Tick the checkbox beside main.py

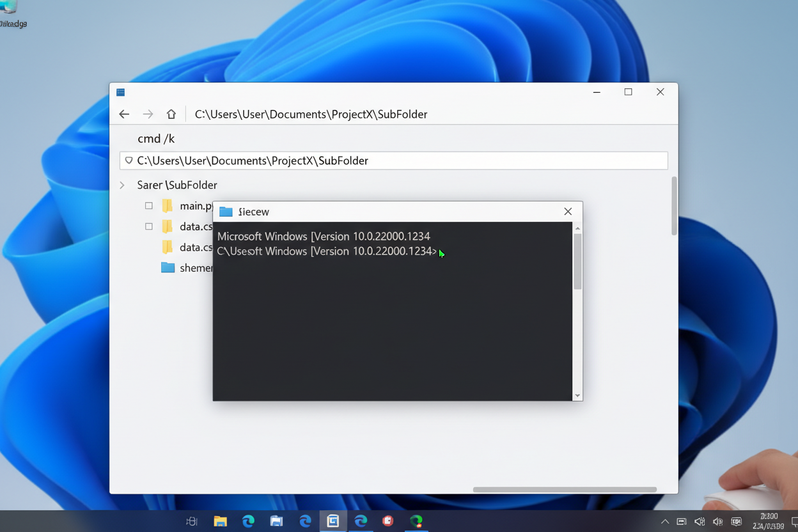pyautogui.click(x=149, y=206)
